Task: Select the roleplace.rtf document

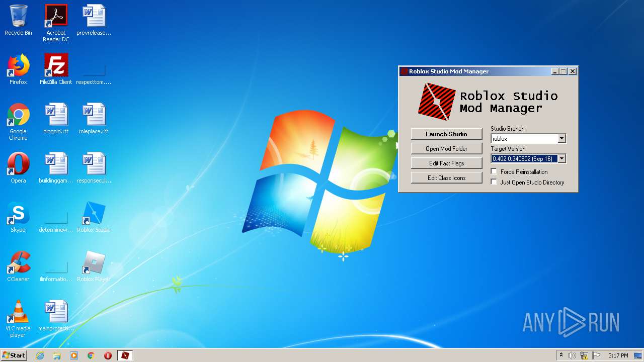Action: (x=94, y=119)
